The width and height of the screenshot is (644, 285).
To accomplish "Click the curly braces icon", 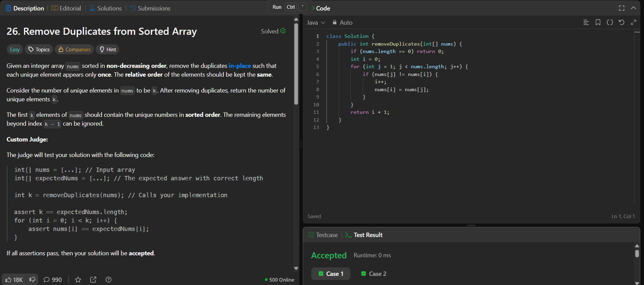I will (x=610, y=23).
